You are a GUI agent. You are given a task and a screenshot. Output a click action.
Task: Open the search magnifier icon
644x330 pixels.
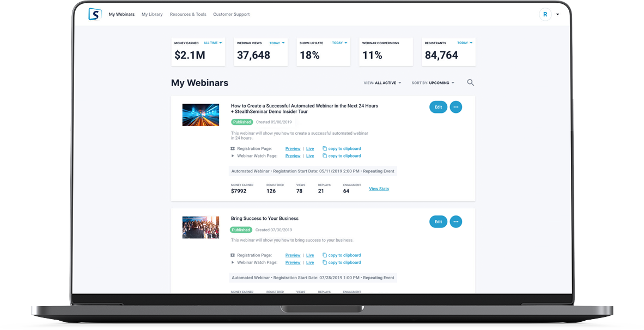[x=470, y=83]
